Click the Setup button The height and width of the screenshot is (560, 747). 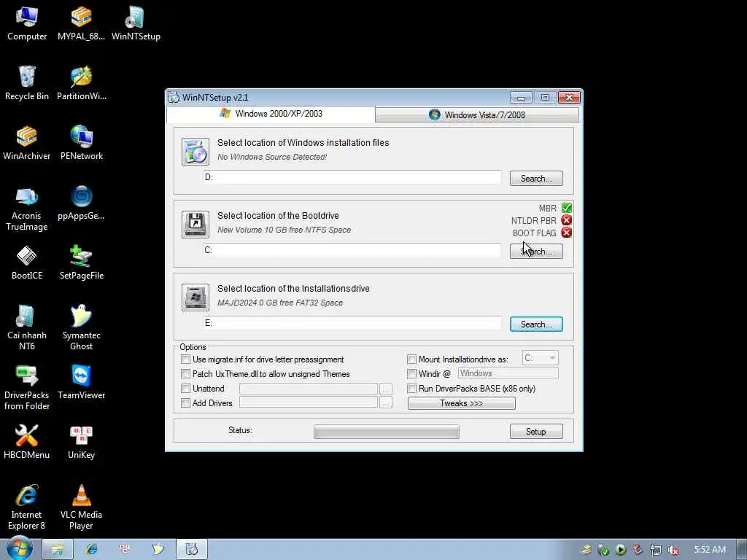tap(536, 432)
